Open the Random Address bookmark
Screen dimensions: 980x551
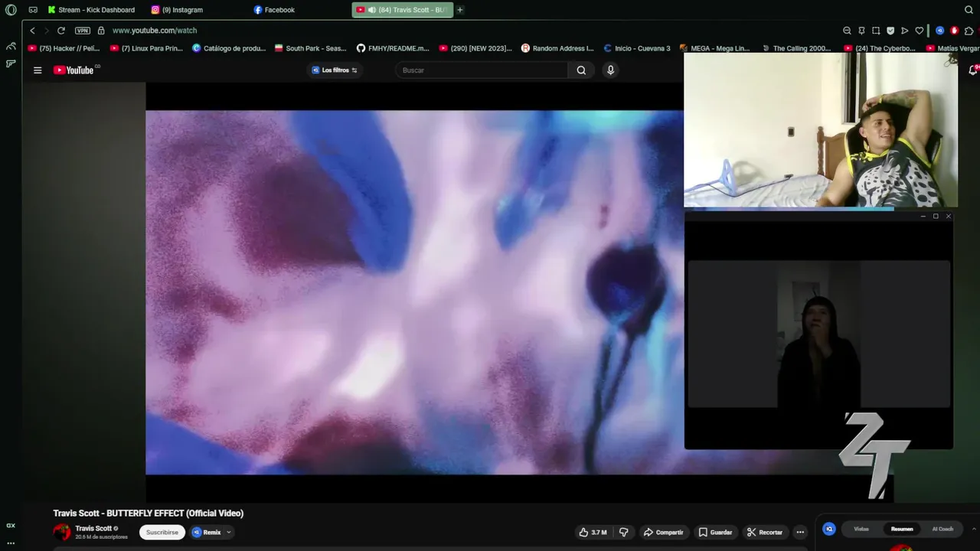coord(558,48)
